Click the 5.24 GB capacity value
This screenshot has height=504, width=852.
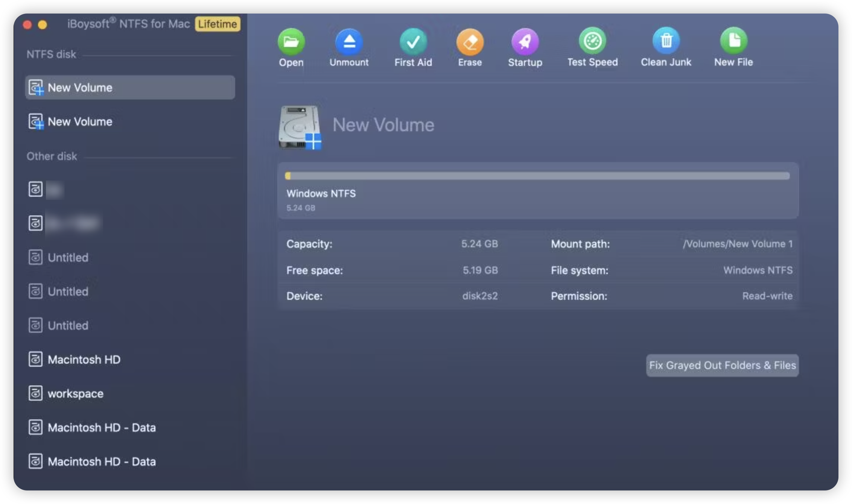coord(479,244)
